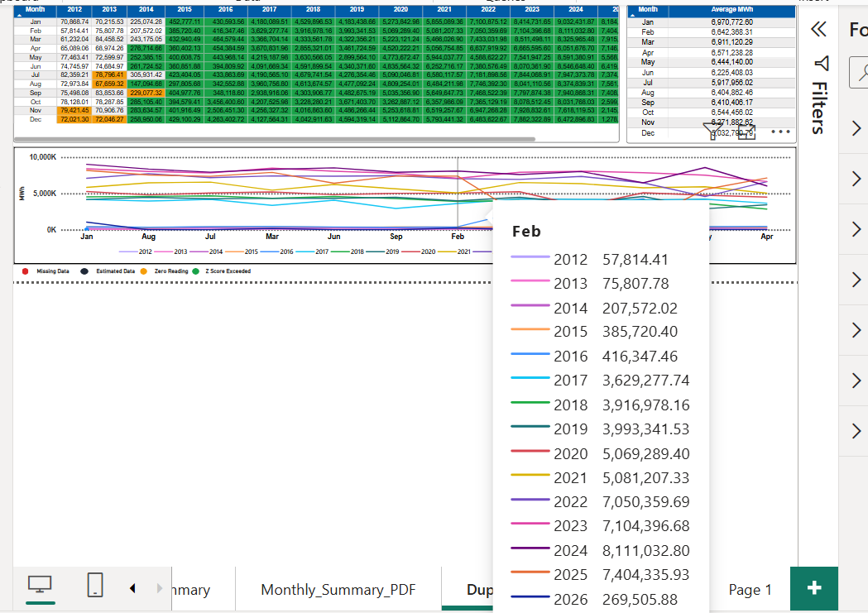Viewport: 868px width, 613px height.
Task: Click the visual filter funnel icon on Average MWh table
Action: coord(712,132)
